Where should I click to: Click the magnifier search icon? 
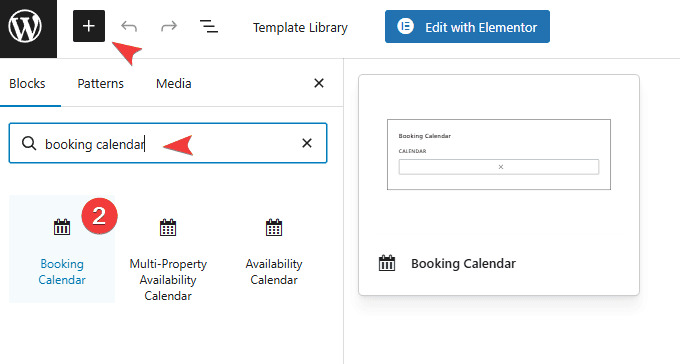point(29,144)
